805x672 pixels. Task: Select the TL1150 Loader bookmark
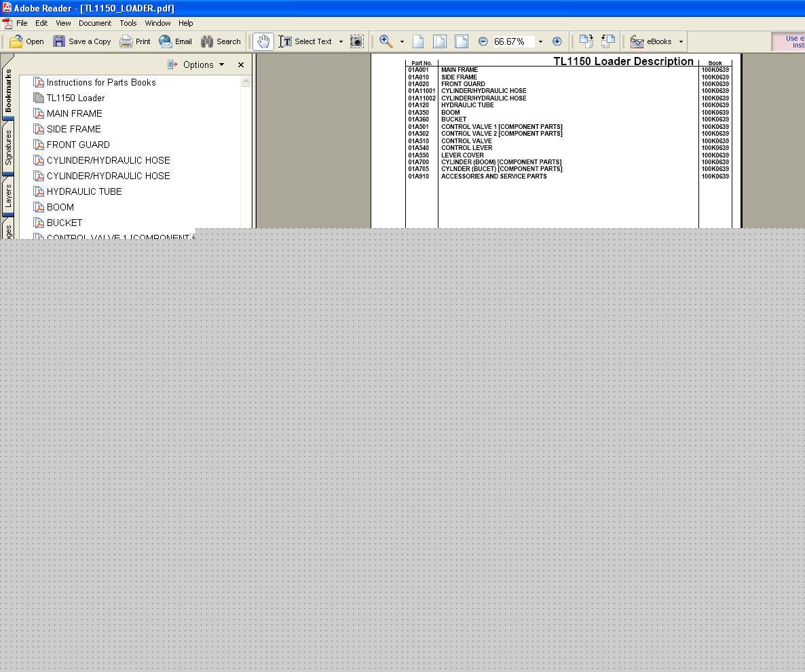click(x=75, y=98)
